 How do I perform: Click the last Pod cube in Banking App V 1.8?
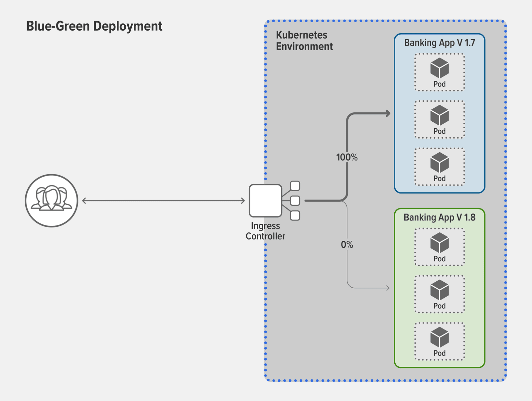click(x=439, y=337)
